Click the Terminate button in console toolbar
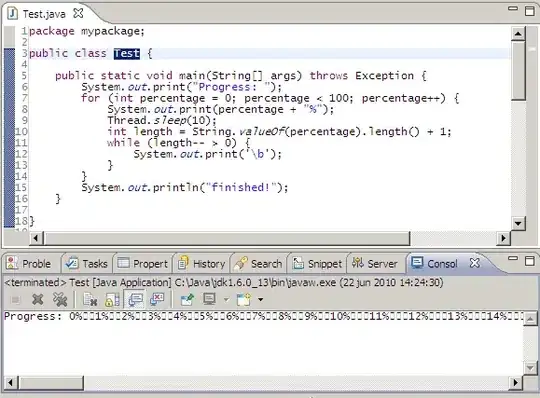Screen dimensions: 540x398 (x=15, y=300)
